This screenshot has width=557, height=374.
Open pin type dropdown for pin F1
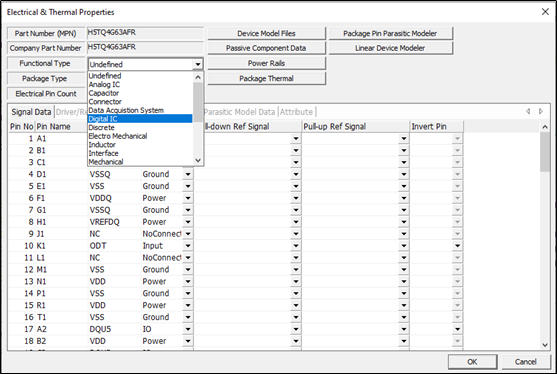(188, 198)
